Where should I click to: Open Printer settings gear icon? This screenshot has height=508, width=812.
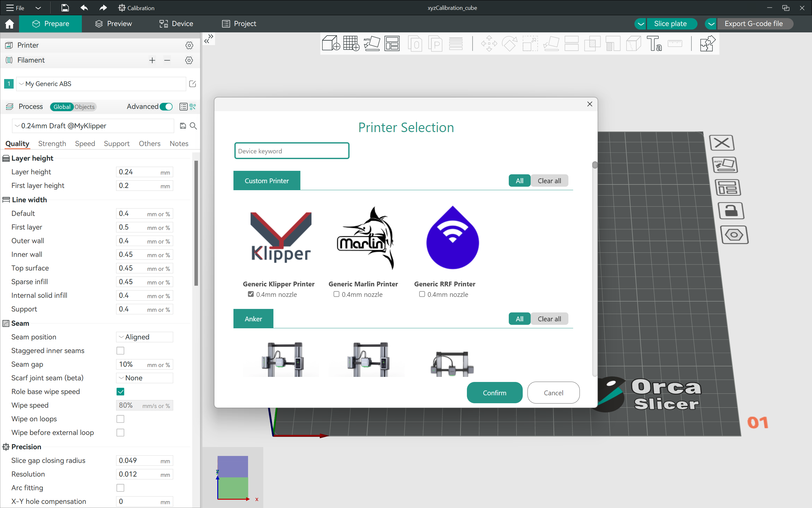tap(189, 45)
